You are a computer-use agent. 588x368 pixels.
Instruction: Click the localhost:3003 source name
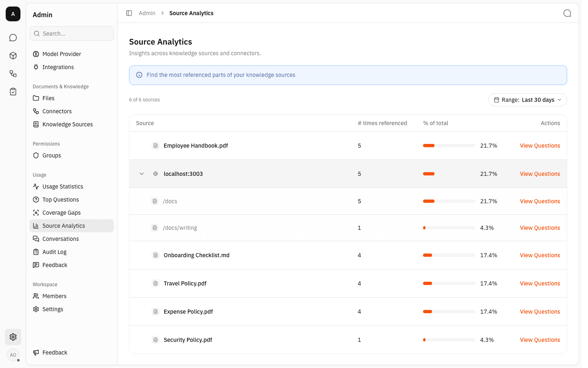coord(183,174)
